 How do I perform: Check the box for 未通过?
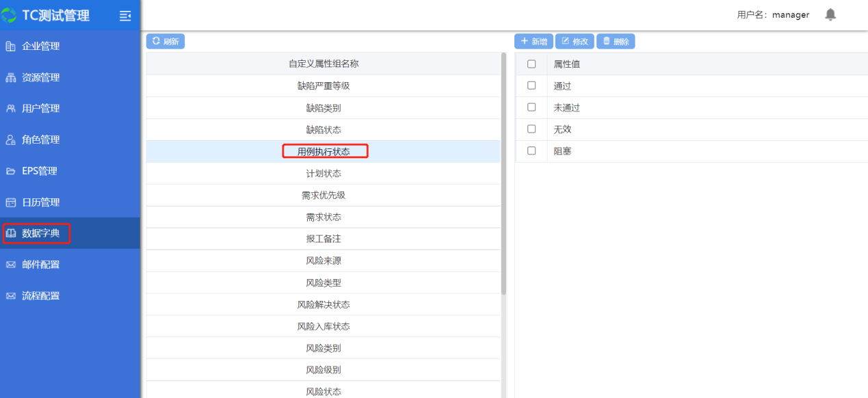(x=531, y=107)
